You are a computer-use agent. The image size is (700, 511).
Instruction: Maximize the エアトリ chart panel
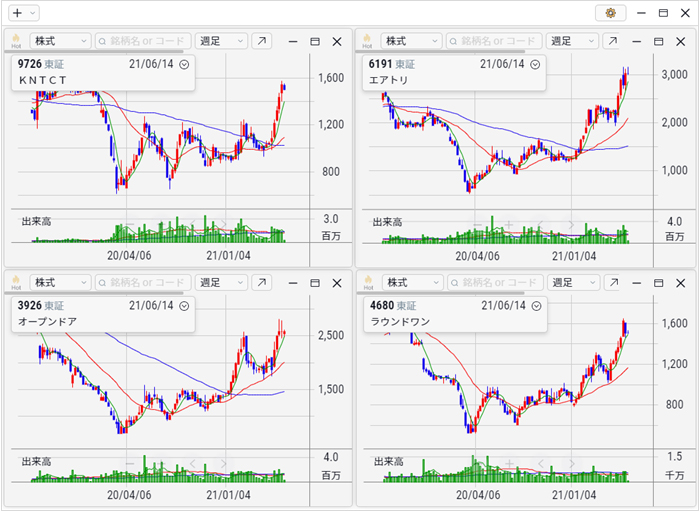pyautogui.click(x=658, y=42)
